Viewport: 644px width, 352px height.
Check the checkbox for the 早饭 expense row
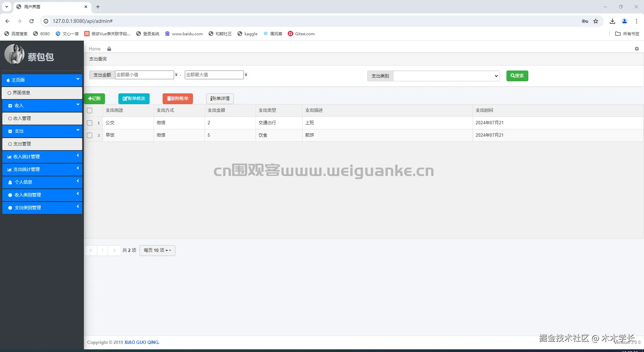[x=89, y=135]
